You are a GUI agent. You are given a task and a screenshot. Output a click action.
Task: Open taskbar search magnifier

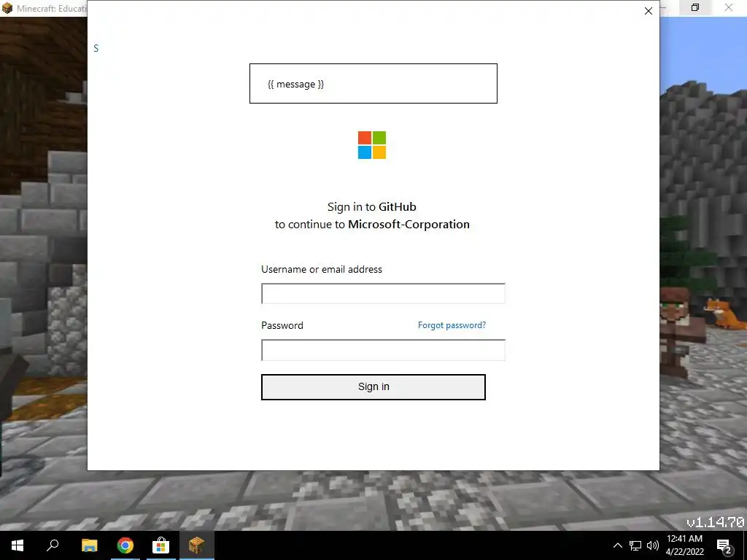pyautogui.click(x=53, y=545)
